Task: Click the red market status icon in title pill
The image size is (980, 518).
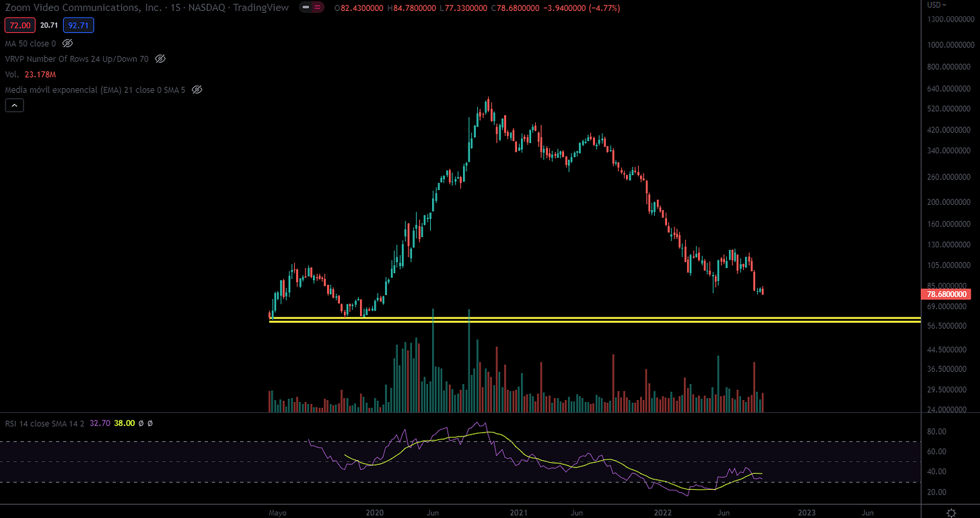Action: point(317,7)
